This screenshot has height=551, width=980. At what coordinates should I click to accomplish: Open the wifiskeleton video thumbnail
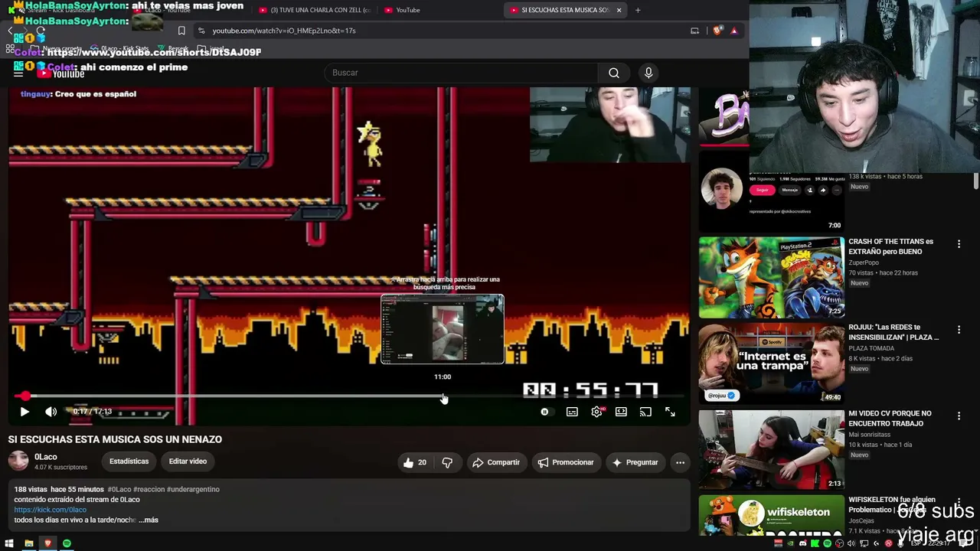click(x=771, y=516)
